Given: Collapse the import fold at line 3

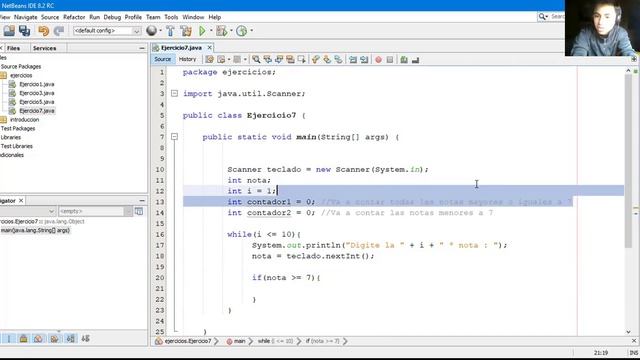Looking at the screenshot, I should point(174,93).
